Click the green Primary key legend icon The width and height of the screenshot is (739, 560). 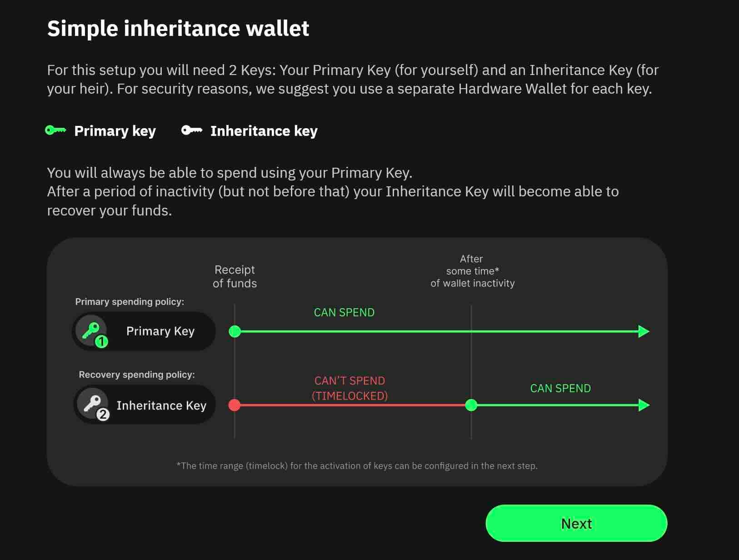pyautogui.click(x=55, y=130)
